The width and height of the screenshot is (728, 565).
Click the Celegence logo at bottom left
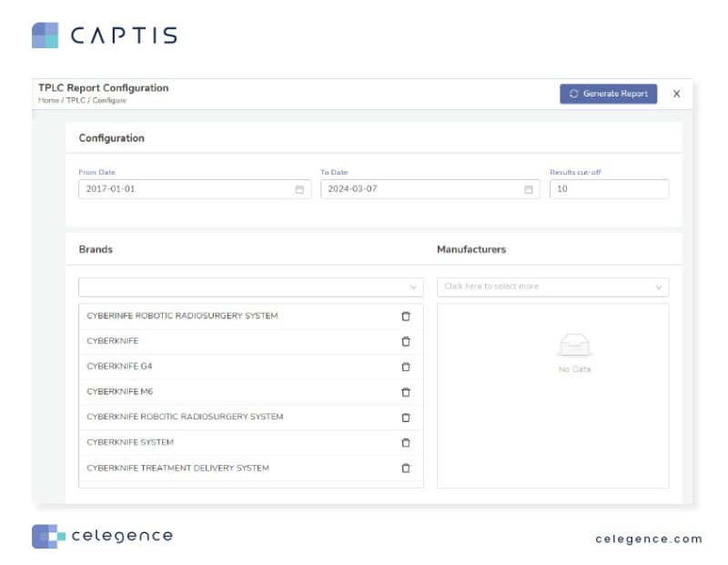pyautogui.click(x=103, y=537)
